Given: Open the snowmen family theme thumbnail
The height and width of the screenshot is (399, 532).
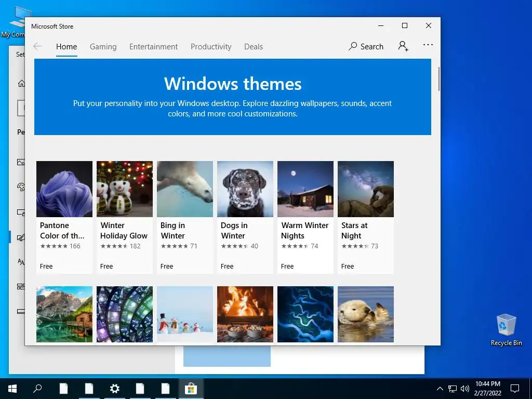Looking at the screenshot, I should coord(185,314).
